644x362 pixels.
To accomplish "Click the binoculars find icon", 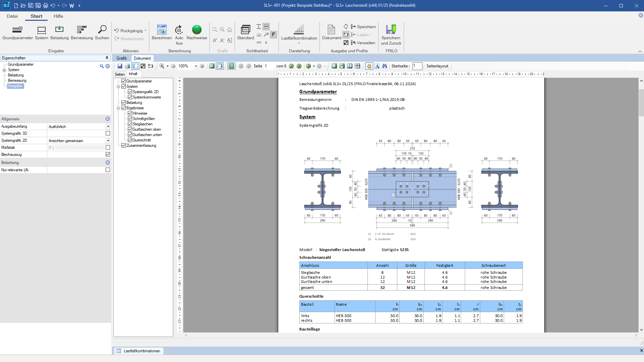I will point(385,66).
